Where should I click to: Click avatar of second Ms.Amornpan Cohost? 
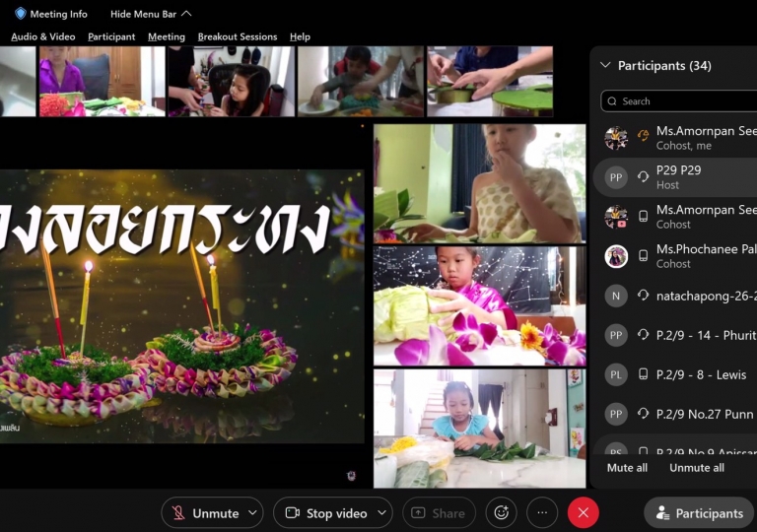pyautogui.click(x=616, y=217)
